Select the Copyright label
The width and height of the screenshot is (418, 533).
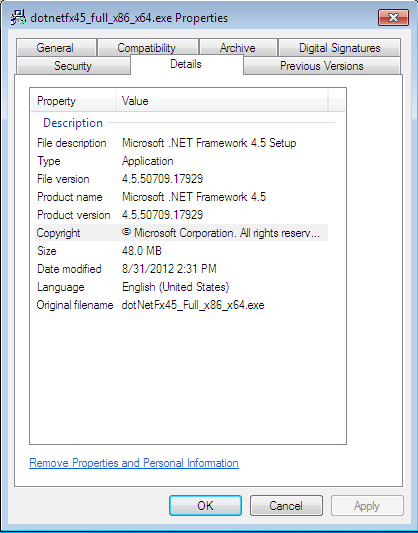tap(58, 233)
